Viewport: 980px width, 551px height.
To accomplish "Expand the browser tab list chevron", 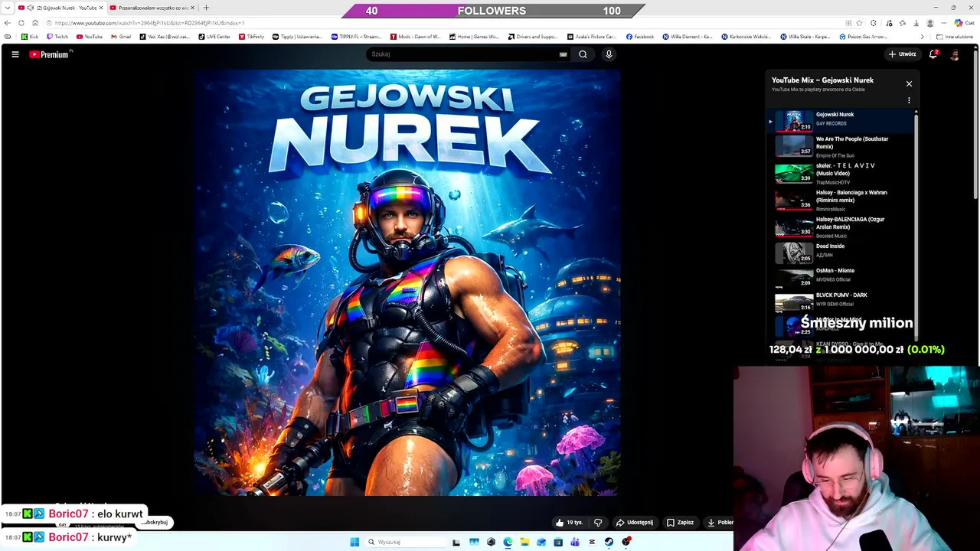I will pos(8,8).
